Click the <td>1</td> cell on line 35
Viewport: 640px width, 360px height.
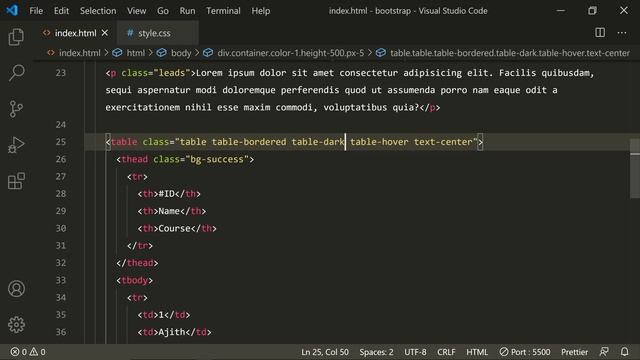[x=164, y=315]
